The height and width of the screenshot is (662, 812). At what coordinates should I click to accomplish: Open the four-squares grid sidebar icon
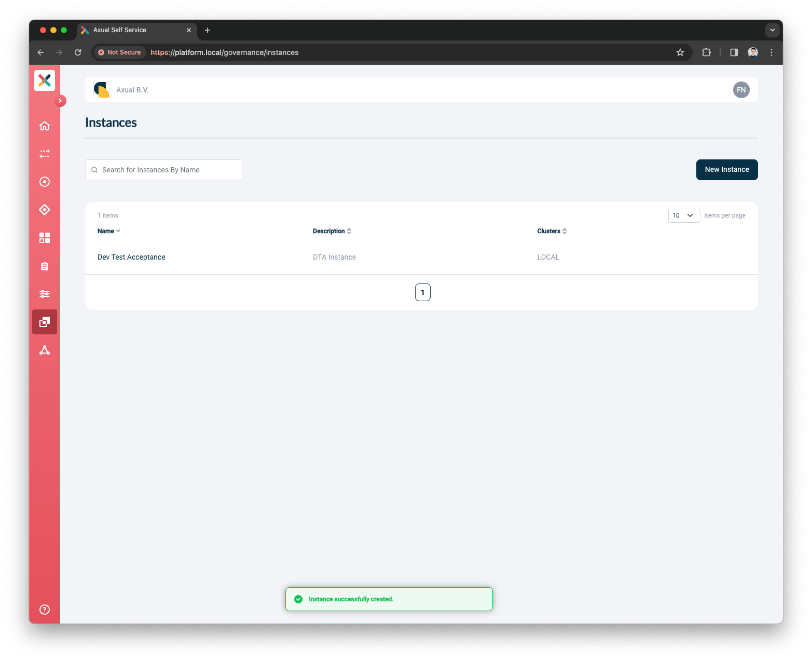tap(45, 238)
